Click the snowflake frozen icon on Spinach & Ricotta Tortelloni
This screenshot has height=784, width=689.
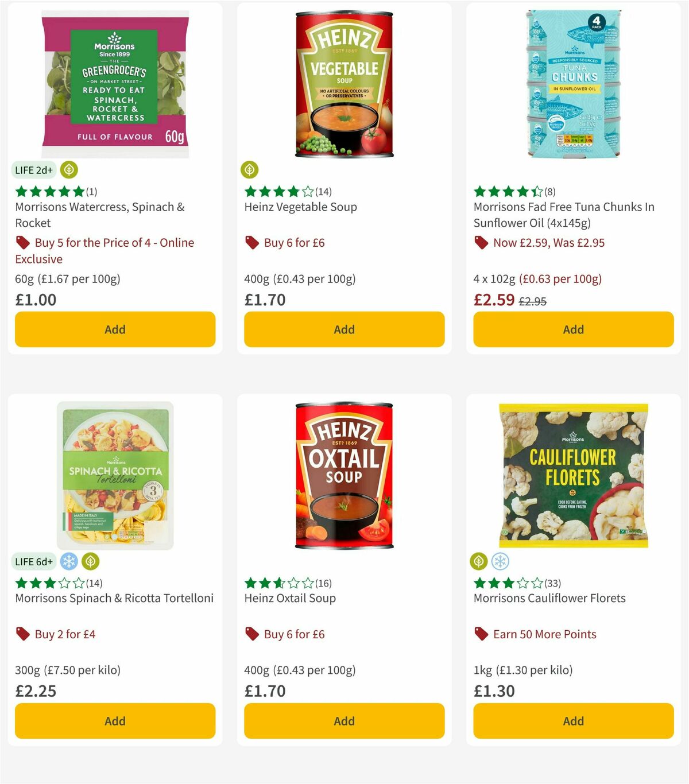coord(68,561)
